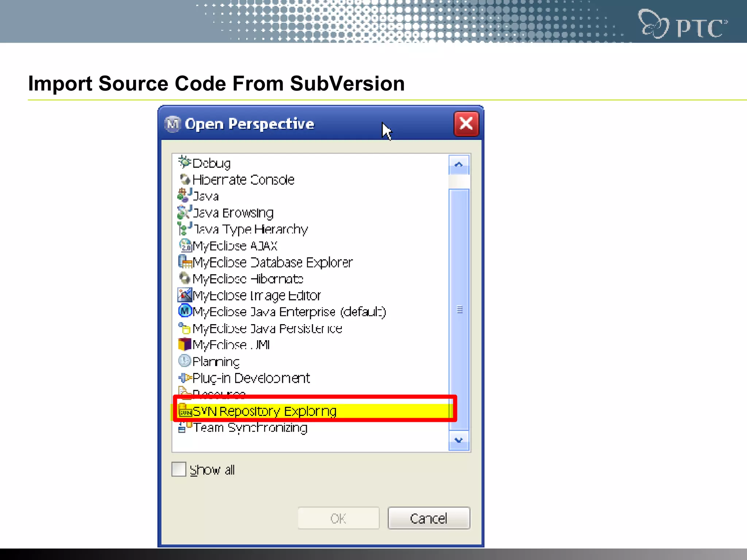Click the Hibernate Console icon

click(x=185, y=179)
